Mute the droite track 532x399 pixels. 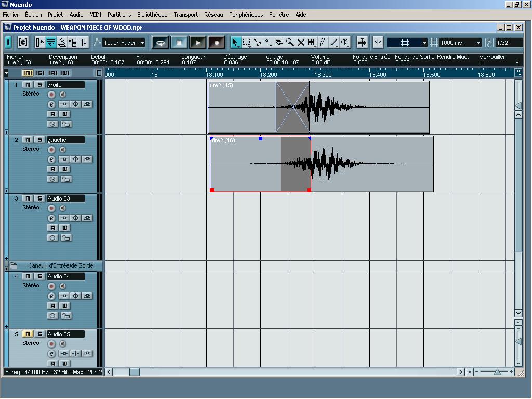pyautogui.click(x=28, y=85)
